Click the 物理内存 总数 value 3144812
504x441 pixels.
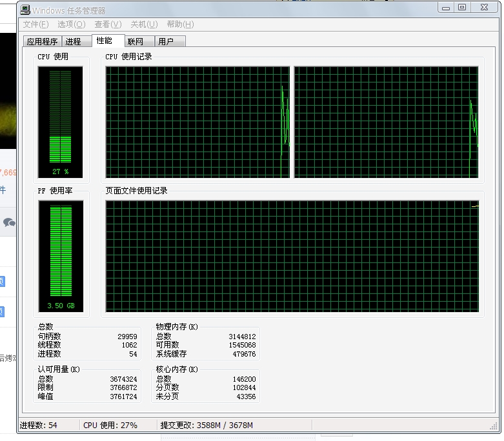point(243,337)
